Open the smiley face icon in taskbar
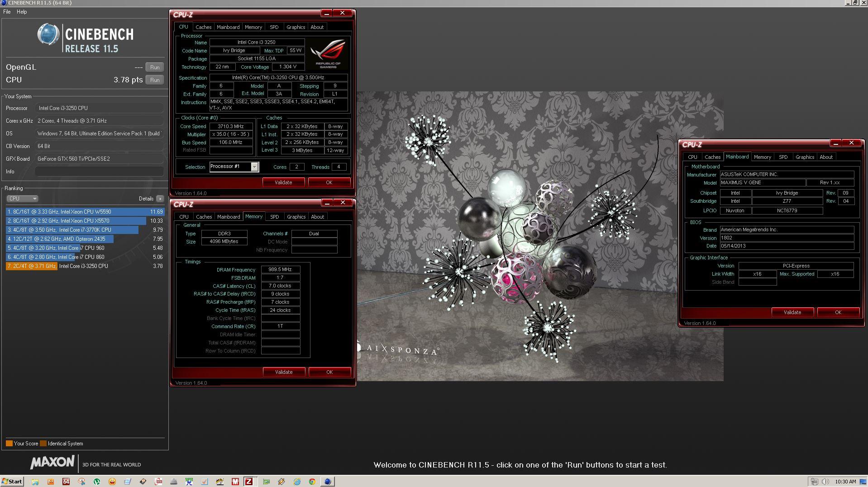The width and height of the screenshot is (868, 487). coord(112,482)
